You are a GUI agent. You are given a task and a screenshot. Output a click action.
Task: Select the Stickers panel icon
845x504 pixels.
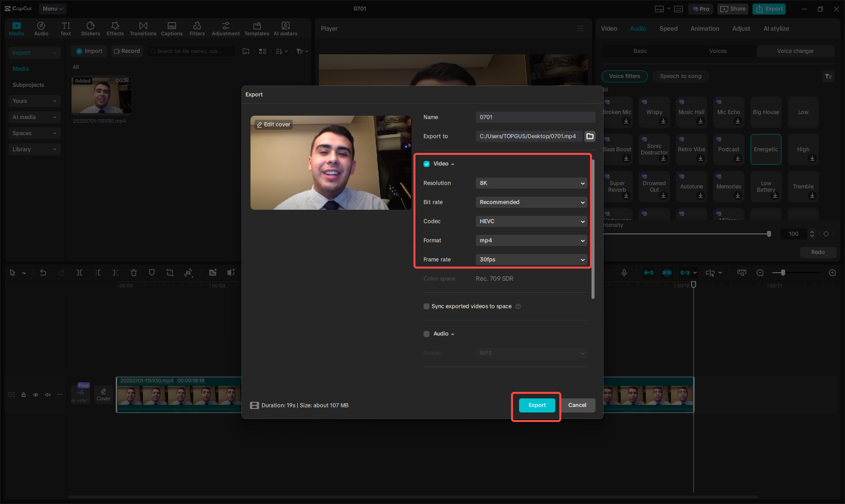tap(91, 28)
